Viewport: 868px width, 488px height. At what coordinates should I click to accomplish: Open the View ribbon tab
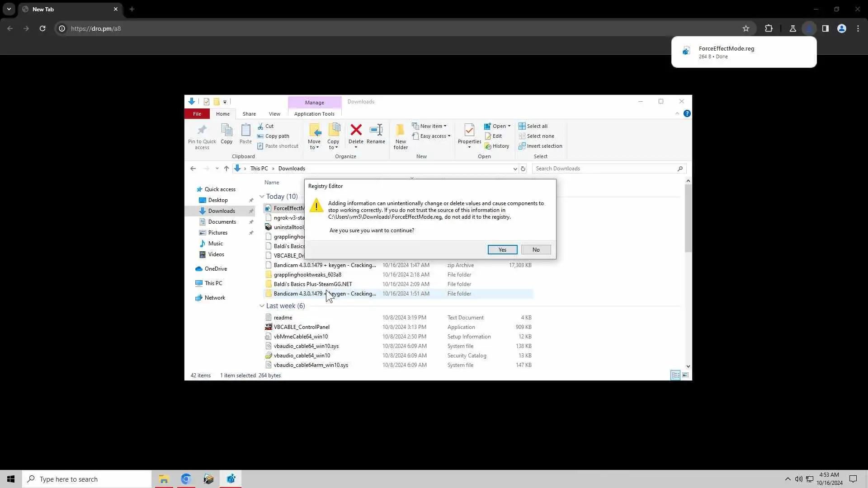(x=274, y=114)
